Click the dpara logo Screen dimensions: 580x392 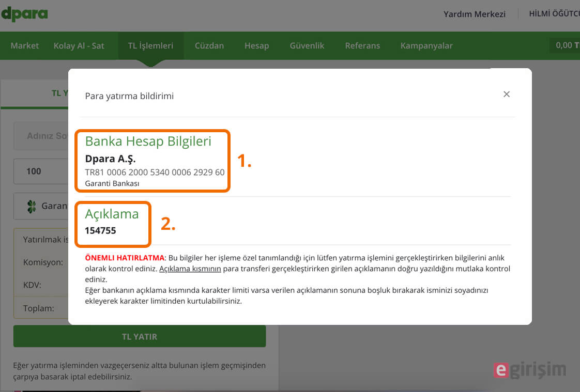24,14
